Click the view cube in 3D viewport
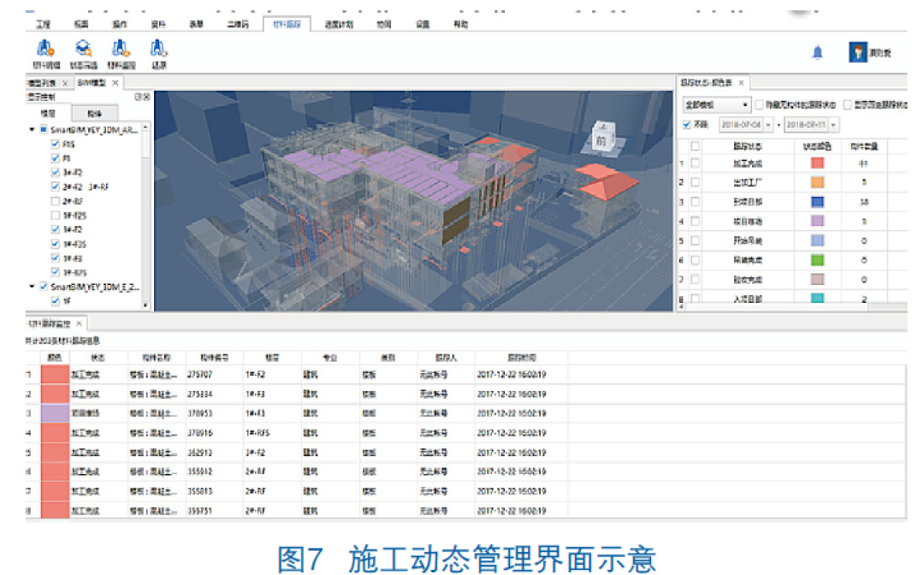This screenshot has height=575, width=924. [x=603, y=136]
